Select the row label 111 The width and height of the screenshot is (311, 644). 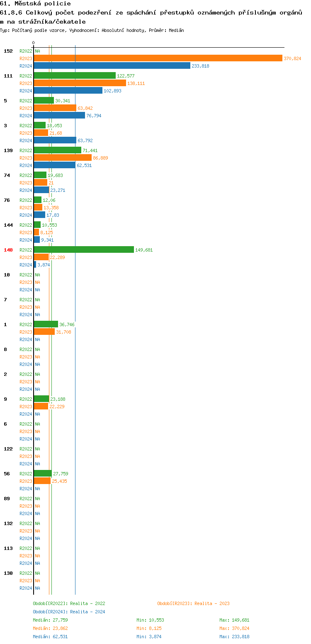(x=8, y=76)
